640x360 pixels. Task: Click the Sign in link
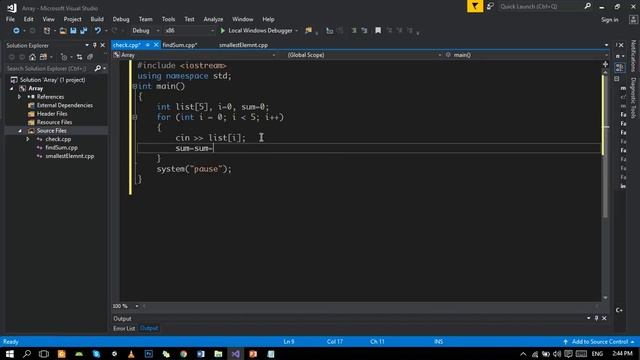(x=609, y=20)
